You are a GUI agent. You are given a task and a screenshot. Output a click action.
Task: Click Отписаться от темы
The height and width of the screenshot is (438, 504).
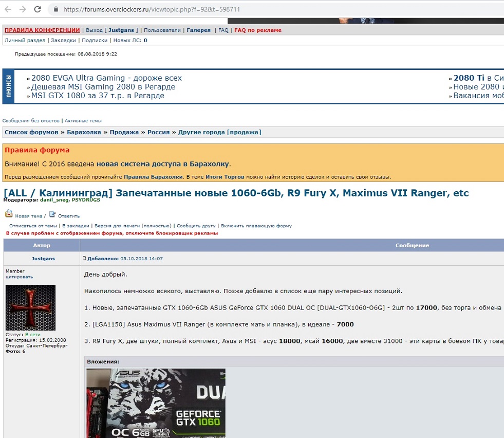pyautogui.click(x=33, y=226)
